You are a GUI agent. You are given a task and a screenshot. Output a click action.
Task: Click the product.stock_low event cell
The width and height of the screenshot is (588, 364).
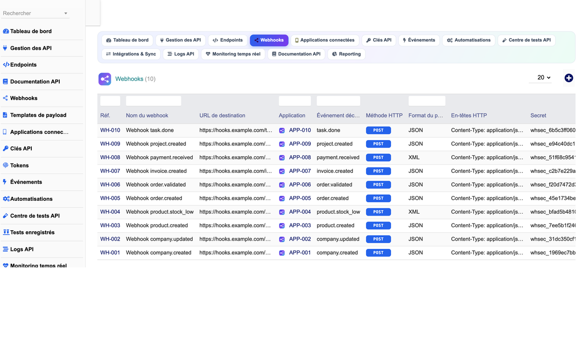[x=339, y=212]
